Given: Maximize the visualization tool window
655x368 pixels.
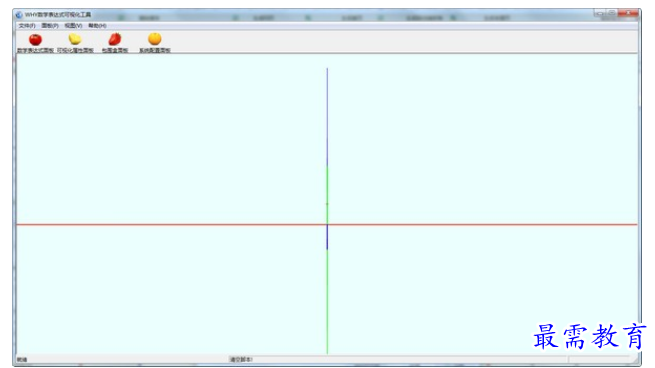Looking at the screenshot, I should point(612,13).
